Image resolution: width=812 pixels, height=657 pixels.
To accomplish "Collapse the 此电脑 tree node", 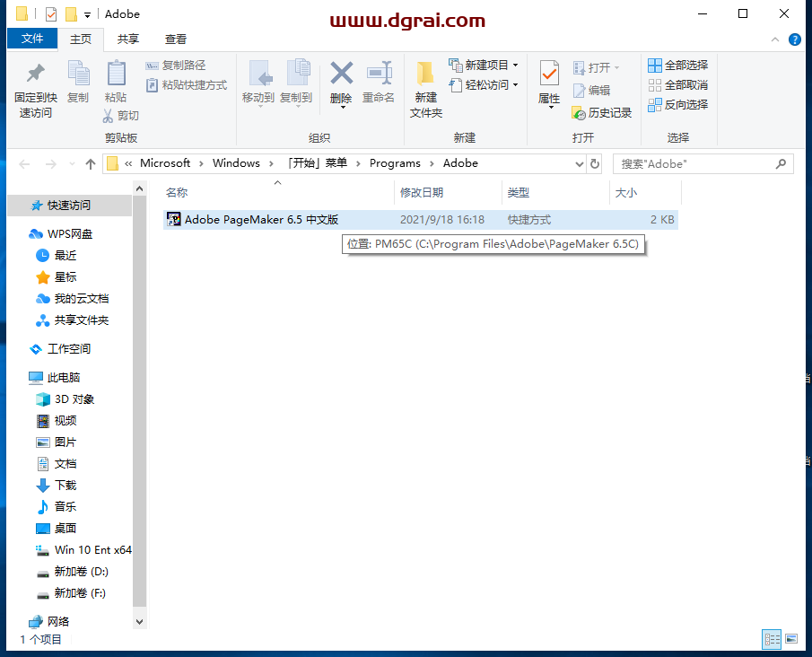I will tap(21, 377).
